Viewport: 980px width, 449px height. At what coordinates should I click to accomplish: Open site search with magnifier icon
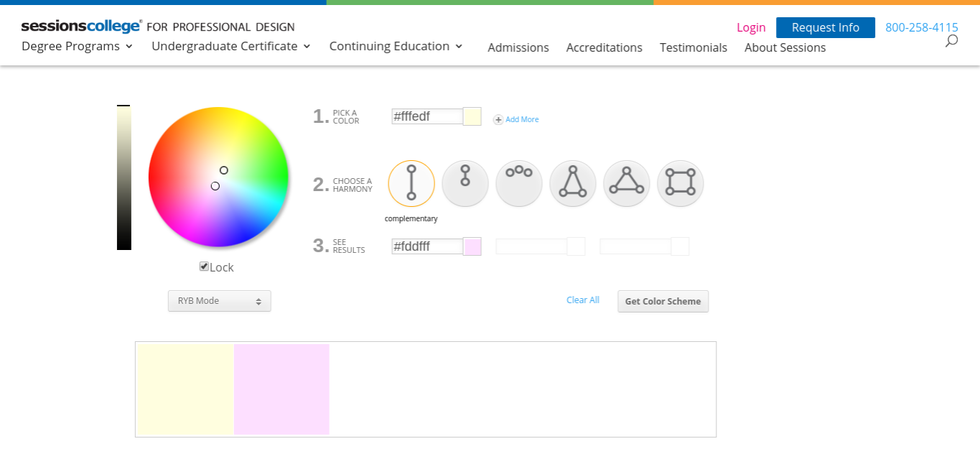951,41
